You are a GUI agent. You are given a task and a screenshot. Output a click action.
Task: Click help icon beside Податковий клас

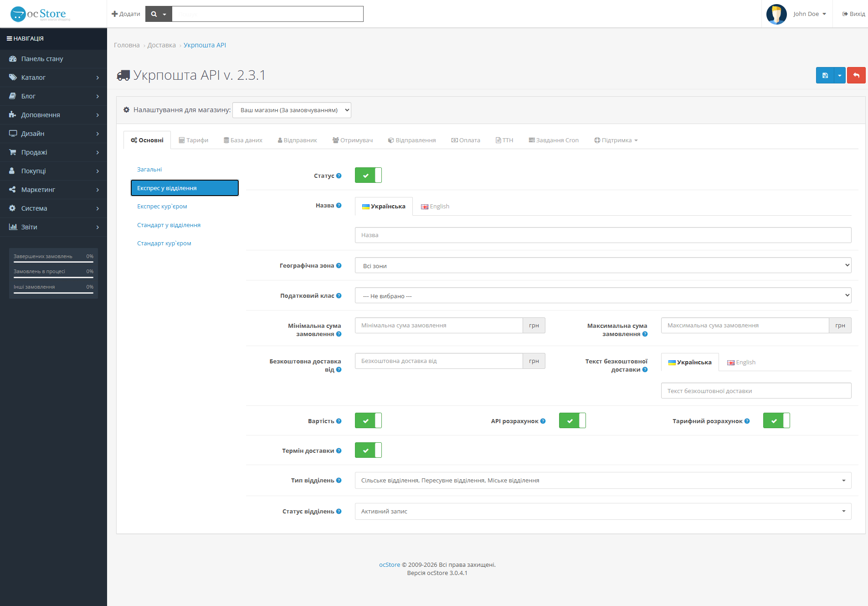click(339, 295)
